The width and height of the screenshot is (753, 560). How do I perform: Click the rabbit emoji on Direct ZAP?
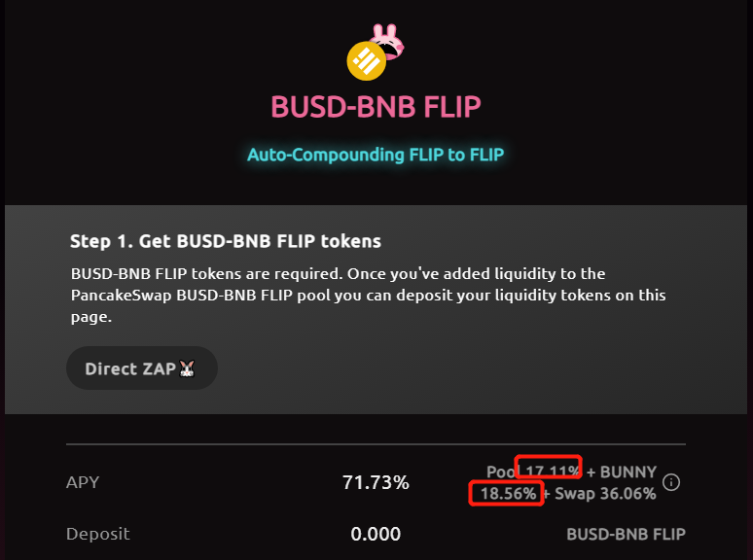coord(189,369)
